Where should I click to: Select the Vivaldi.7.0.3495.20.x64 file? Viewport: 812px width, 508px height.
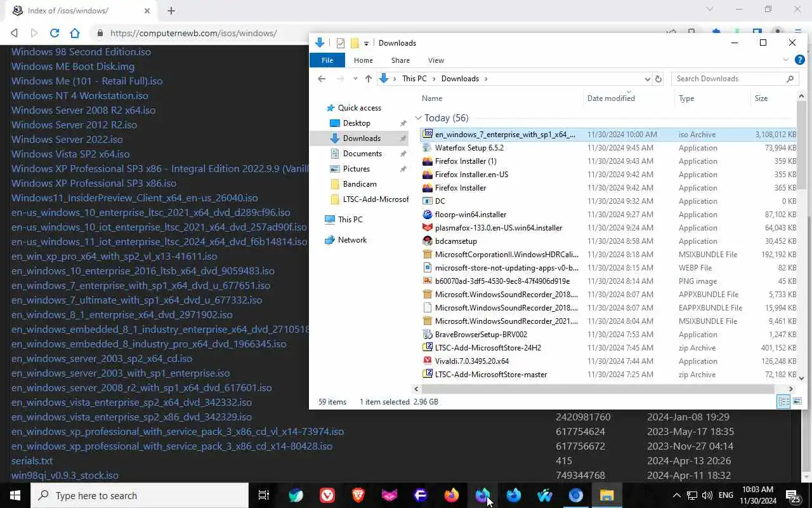(472, 361)
